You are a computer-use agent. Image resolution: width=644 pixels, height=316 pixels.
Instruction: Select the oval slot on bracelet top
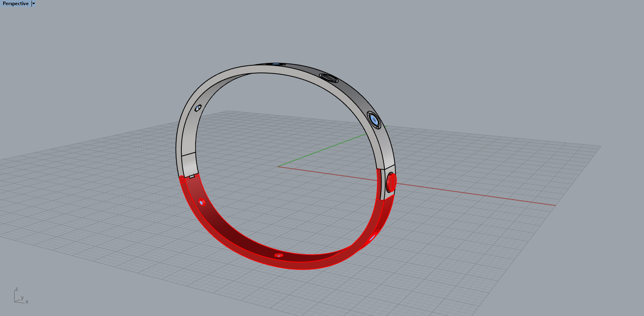(329, 78)
